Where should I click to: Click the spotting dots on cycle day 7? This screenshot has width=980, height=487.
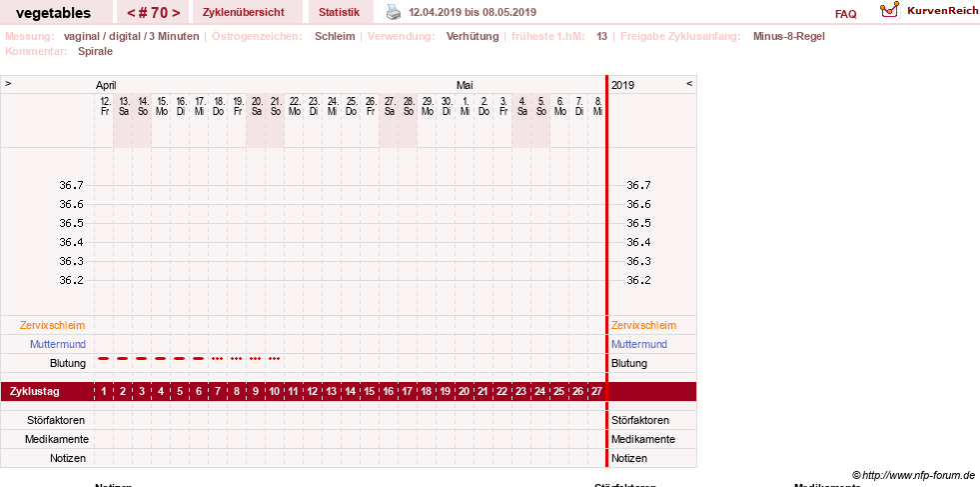(218, 359)
